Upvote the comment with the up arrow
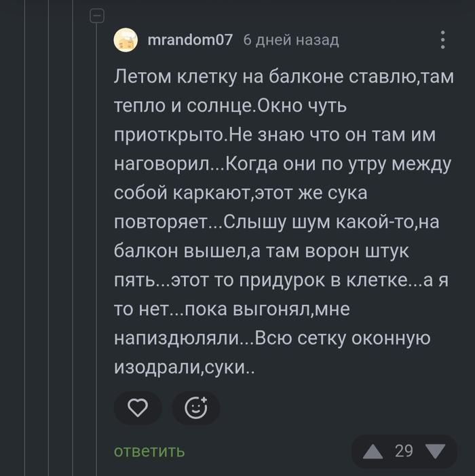Viewport: 475px width, 476px height. click(373, 451)
